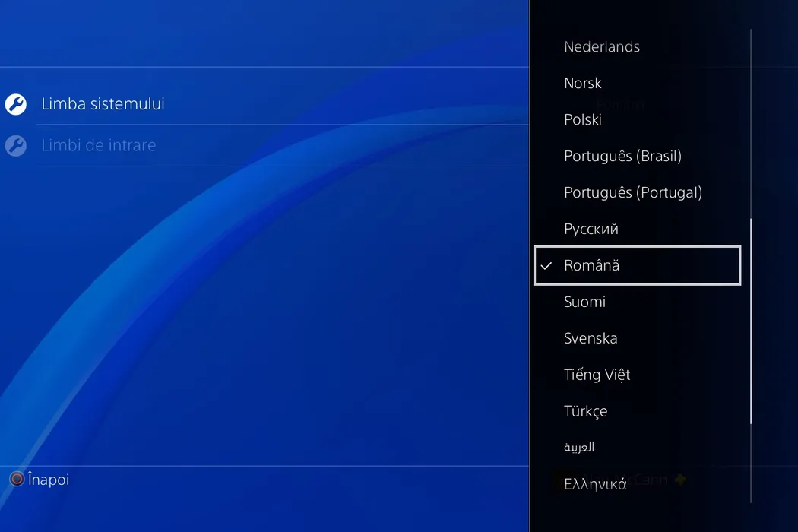Click the wrench icon beside Limba sistemului
The image size is (798, 532).
pyautogui.click(x=16, y=104)
